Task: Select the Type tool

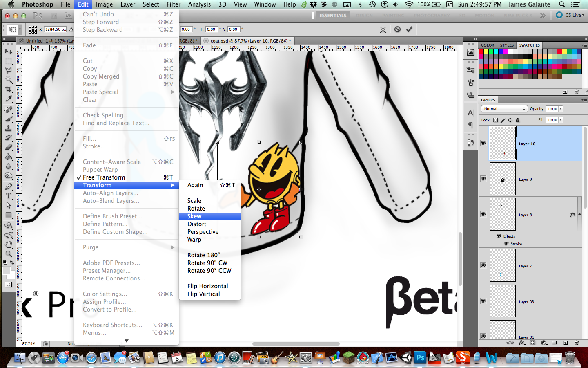Action: [x=9, y=196]
